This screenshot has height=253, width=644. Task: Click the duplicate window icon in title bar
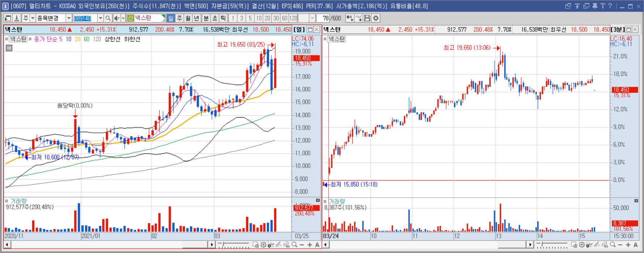pos(586,6)
